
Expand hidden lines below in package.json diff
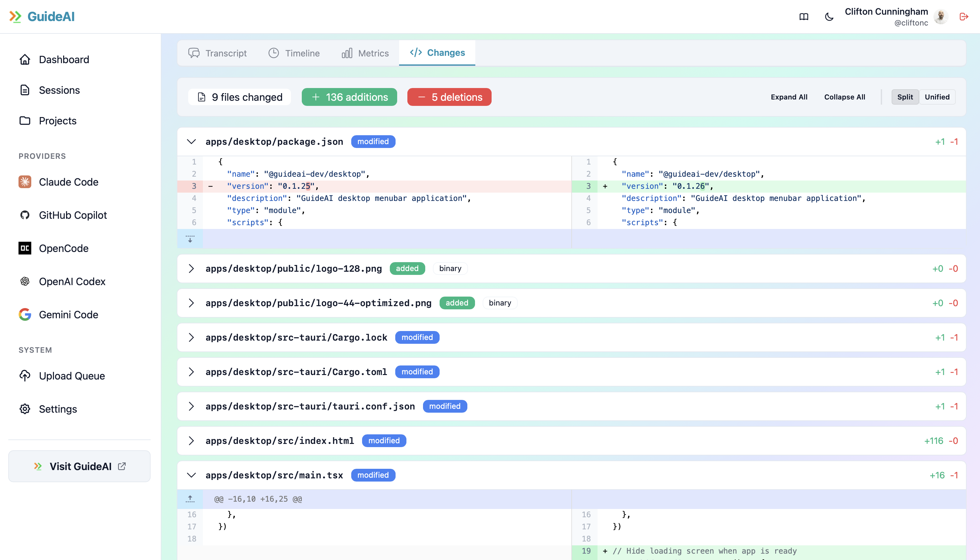pos(190,239)
